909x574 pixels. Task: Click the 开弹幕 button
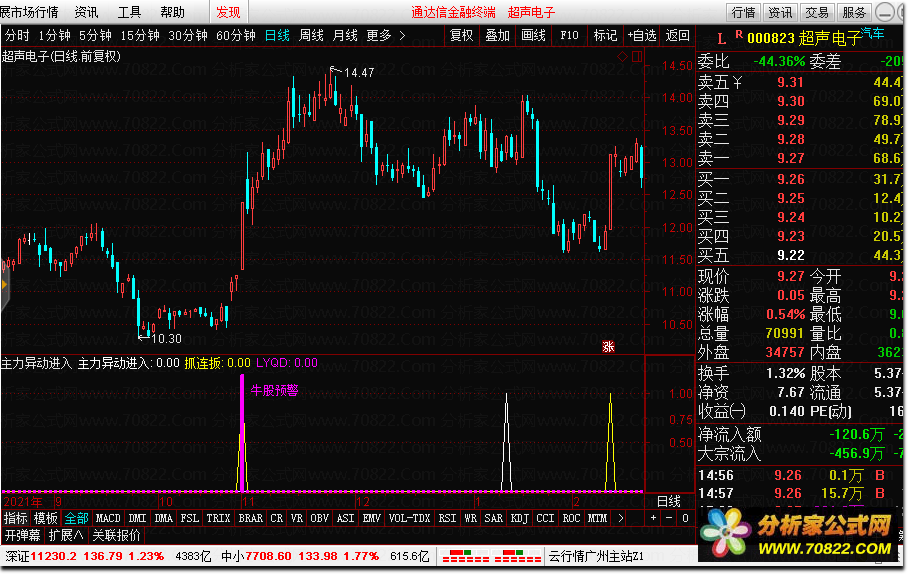[x=23, y=535]
